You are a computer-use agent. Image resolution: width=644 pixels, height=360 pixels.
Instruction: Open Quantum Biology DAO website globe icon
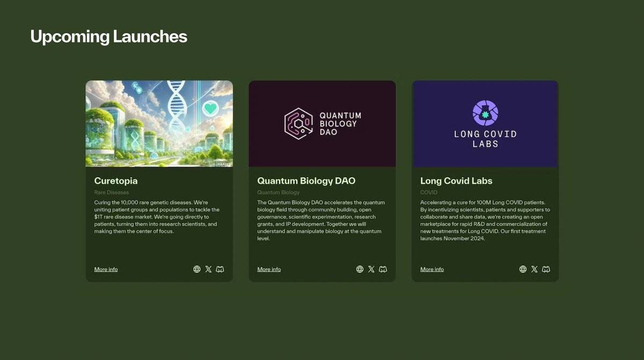(x=360, y=269)
